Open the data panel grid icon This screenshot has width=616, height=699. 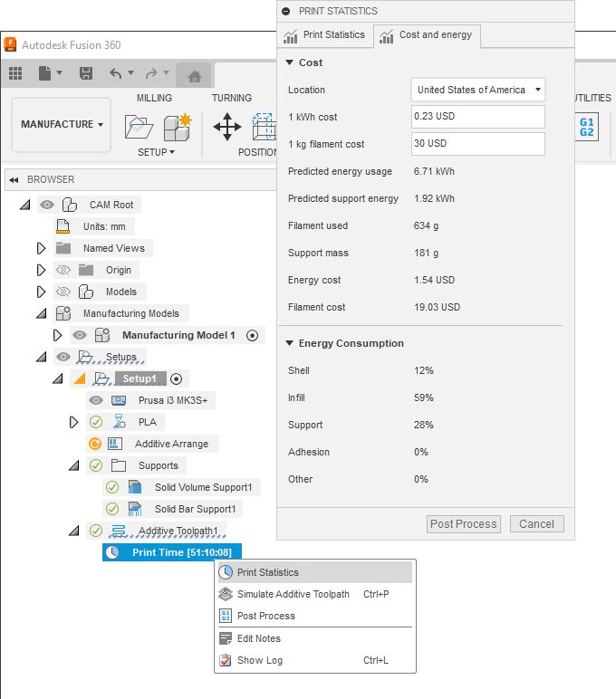15,72
